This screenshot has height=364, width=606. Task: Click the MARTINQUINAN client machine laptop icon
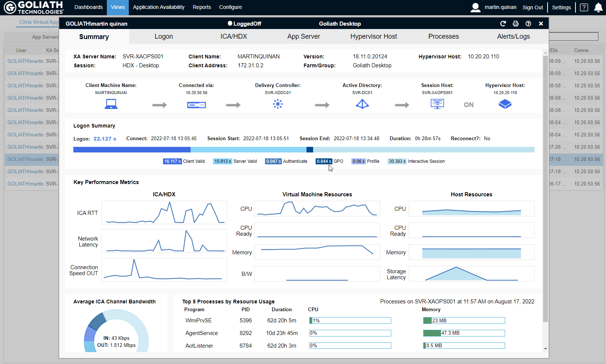[111, 104]
